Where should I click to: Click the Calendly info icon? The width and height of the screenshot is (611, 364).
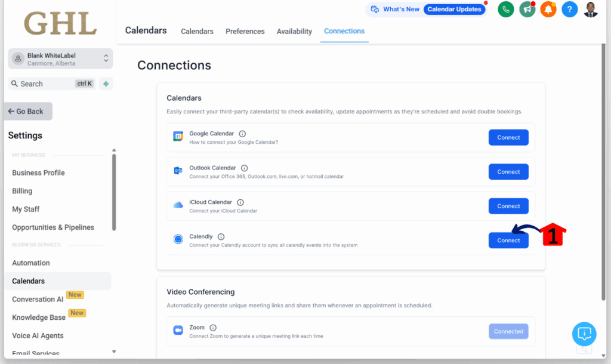point(221,236)
